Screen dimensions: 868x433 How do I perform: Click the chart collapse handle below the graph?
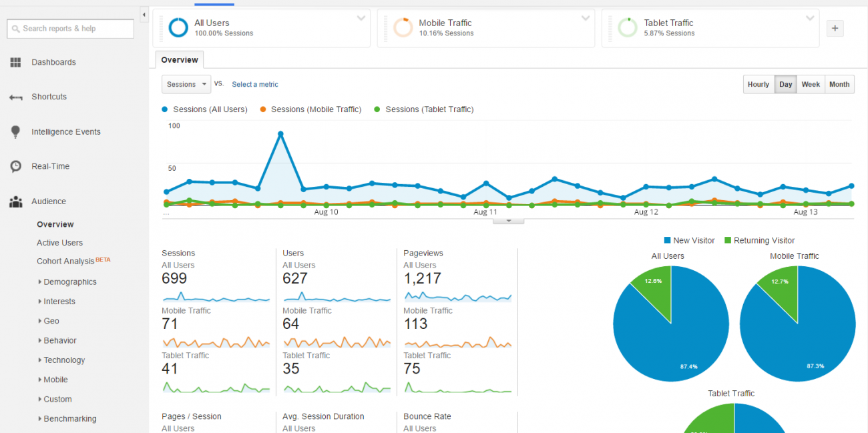508,221
